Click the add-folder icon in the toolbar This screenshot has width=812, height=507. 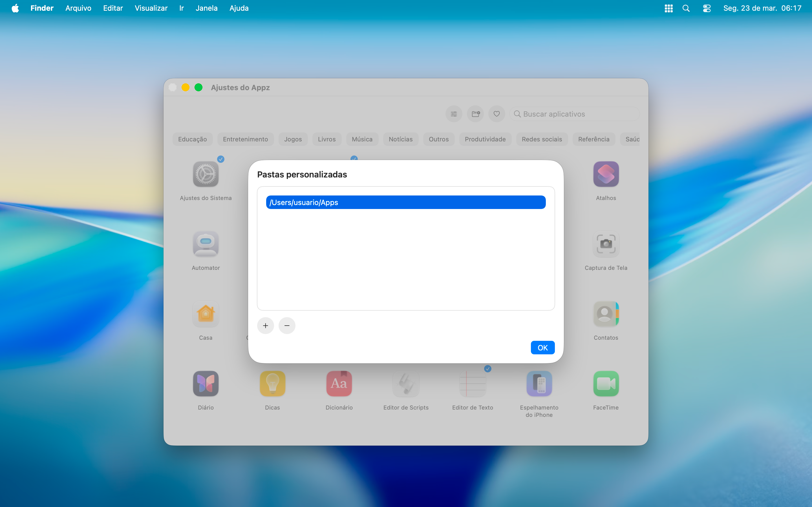[x=475, y=114]
